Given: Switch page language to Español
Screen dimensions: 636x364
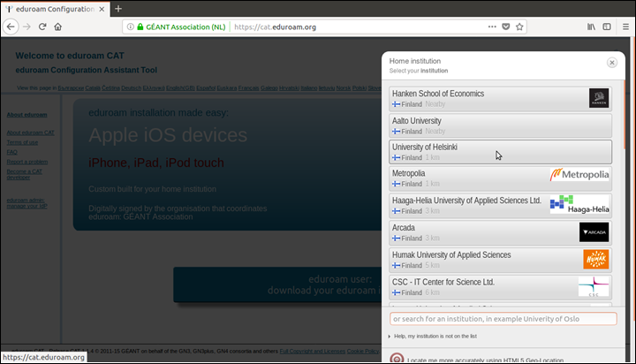Looking at the screenshot, I should point(206,88).
